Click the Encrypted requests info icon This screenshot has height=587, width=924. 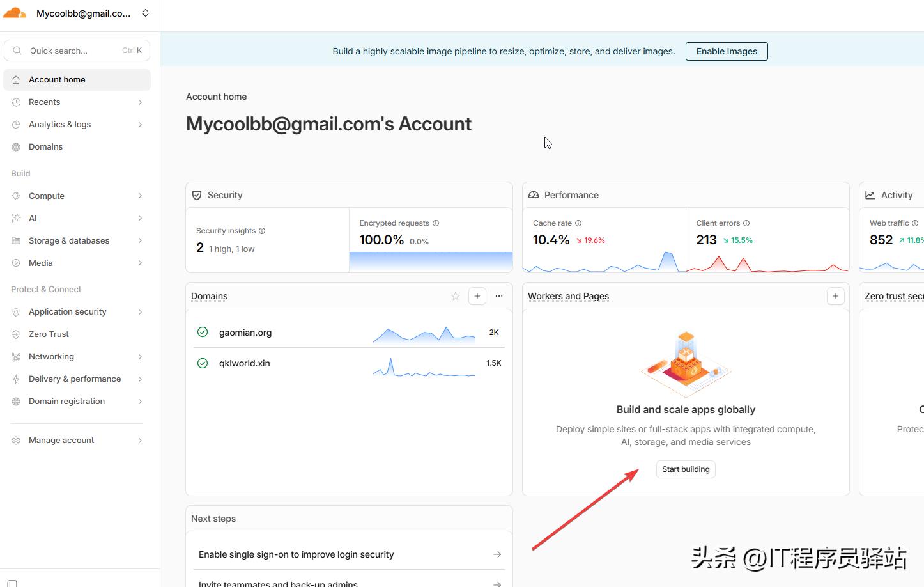click(x=436, y=223)
